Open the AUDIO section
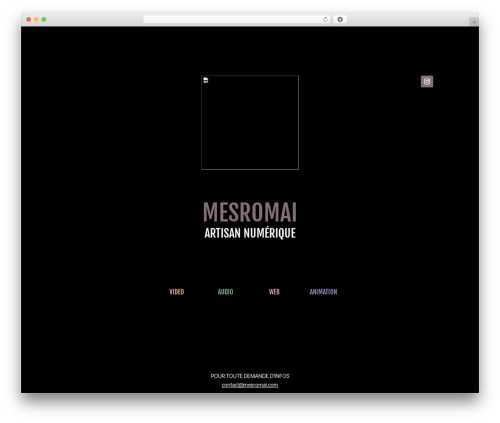Image resolution: width=500 pixels, height=423 pixels. [225, 292]
